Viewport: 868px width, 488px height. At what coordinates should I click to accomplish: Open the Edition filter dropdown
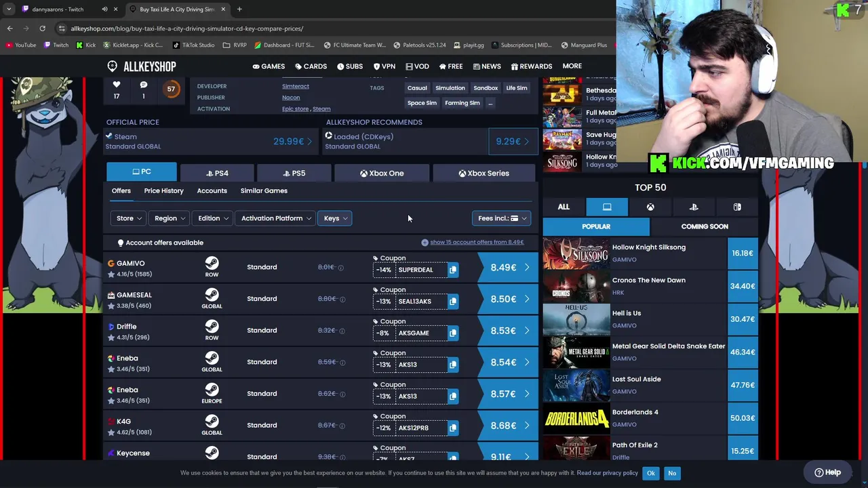(213, 218)
